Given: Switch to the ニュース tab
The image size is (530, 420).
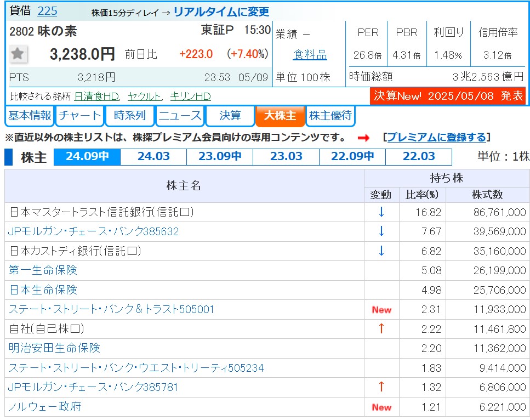Looking at the screenshot, I should 180,116.
